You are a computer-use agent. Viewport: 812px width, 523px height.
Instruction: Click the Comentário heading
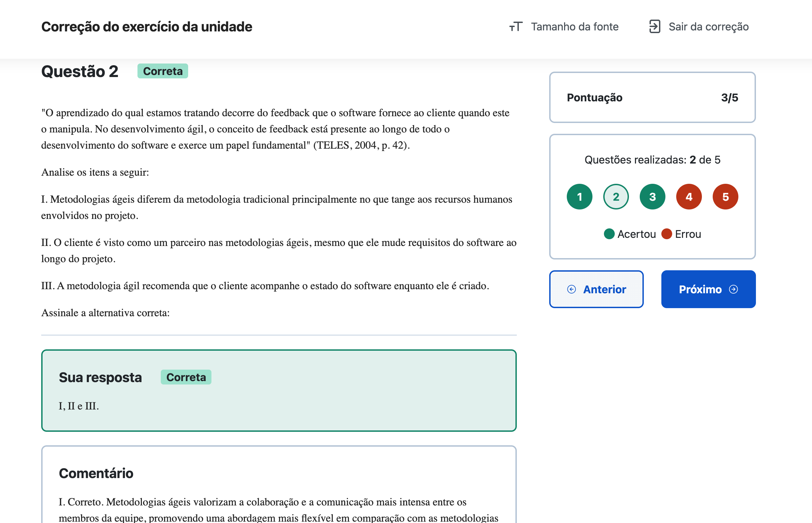[96, 473]
